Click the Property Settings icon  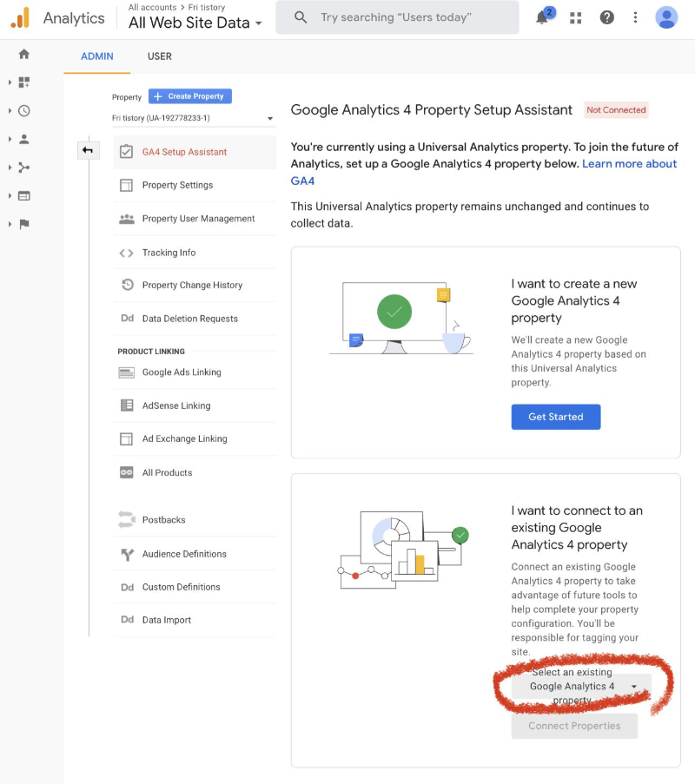click(x=127, y=186)
